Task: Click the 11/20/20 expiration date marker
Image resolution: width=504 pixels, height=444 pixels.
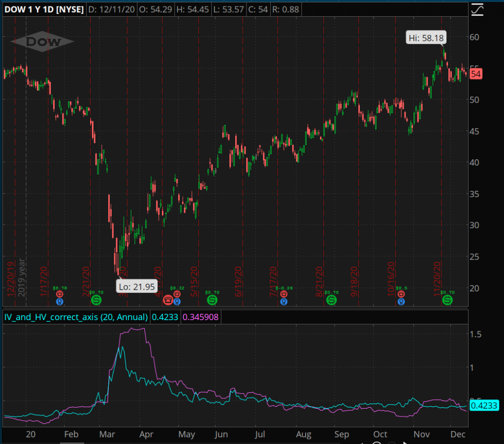Action: point(437,279)
